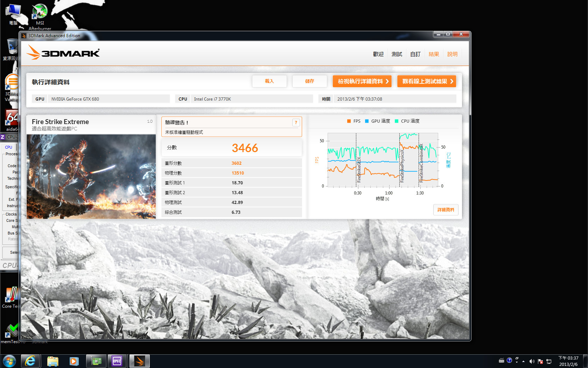Open the volume speaker tray icon
The width and height of the screenshot is (588, 368).
click(532, 361)
